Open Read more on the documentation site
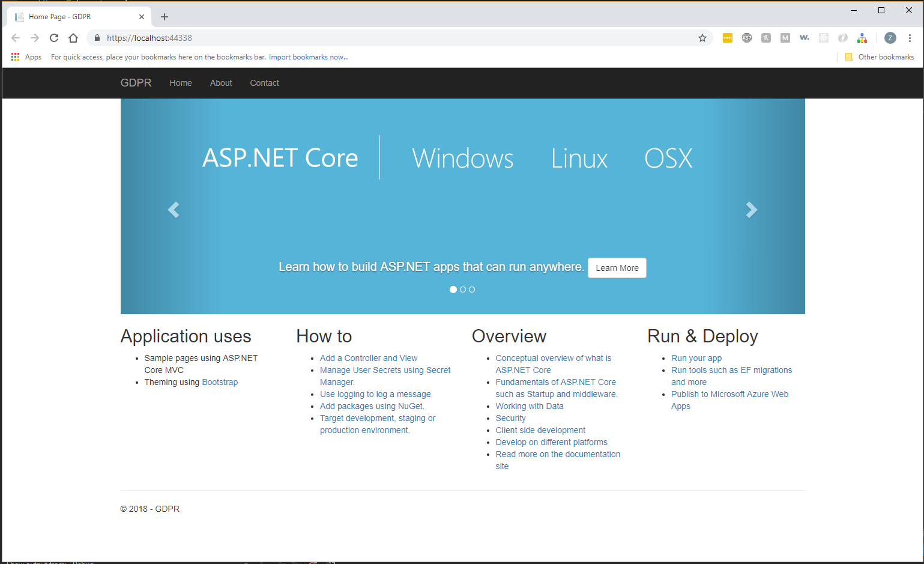924x564 pixels. coord(558,460)
